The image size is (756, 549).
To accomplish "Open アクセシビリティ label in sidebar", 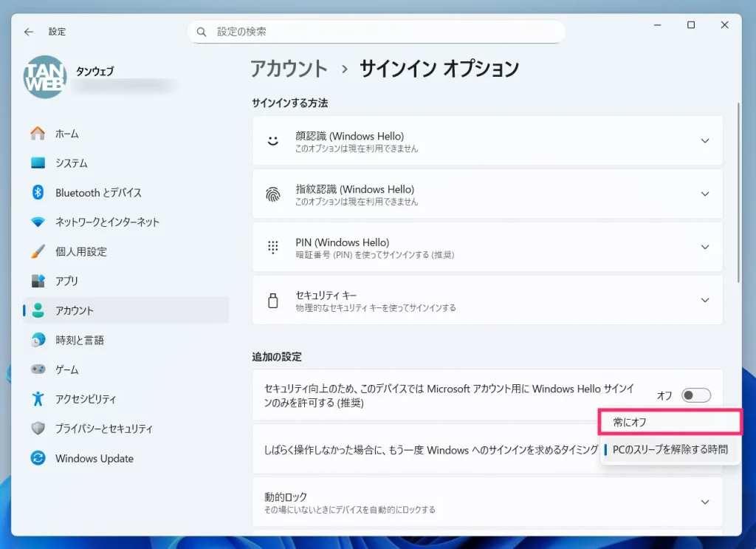I will pos(86,399).
